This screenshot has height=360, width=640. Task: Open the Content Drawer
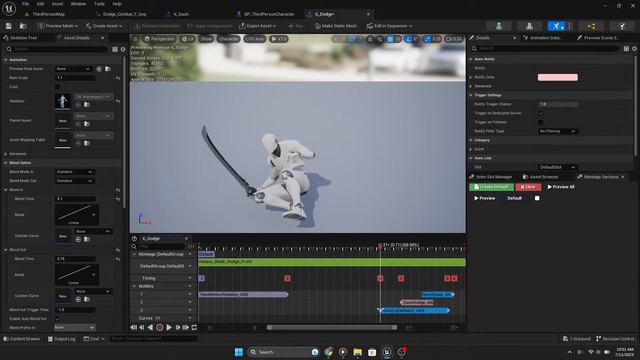click(22, 339)
